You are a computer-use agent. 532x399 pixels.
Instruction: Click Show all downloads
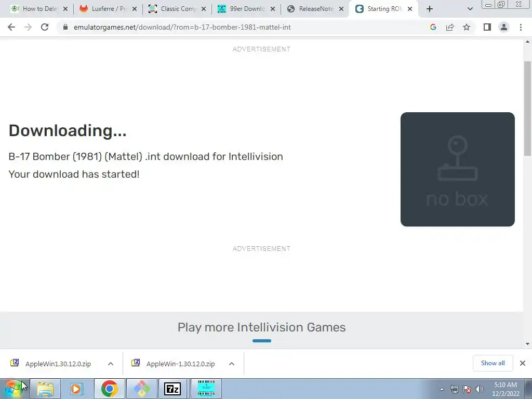coord(493,363)
